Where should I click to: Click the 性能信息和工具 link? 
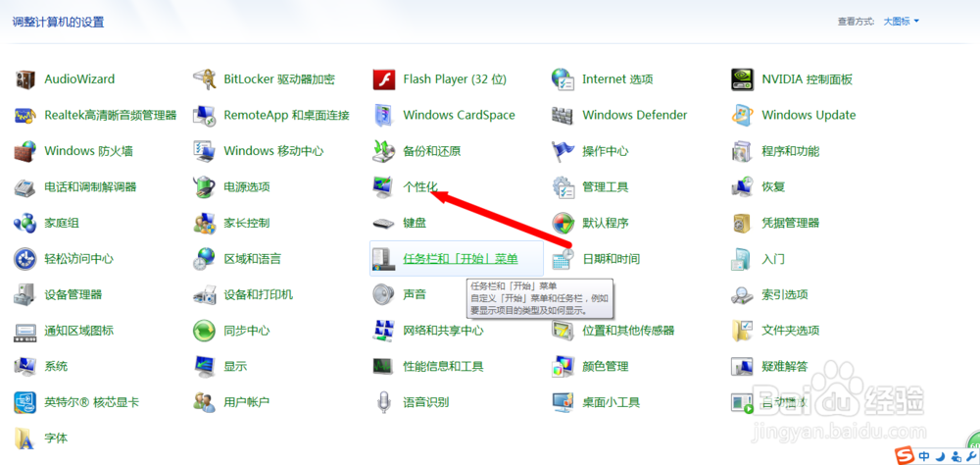coord(443,366)
